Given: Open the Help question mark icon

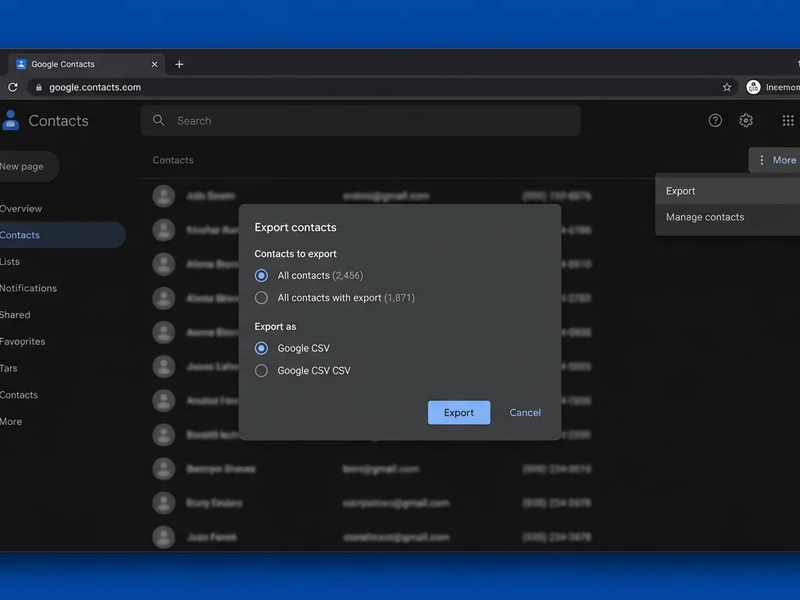Looking at the screenshot, I should click(x=714, y=120).
